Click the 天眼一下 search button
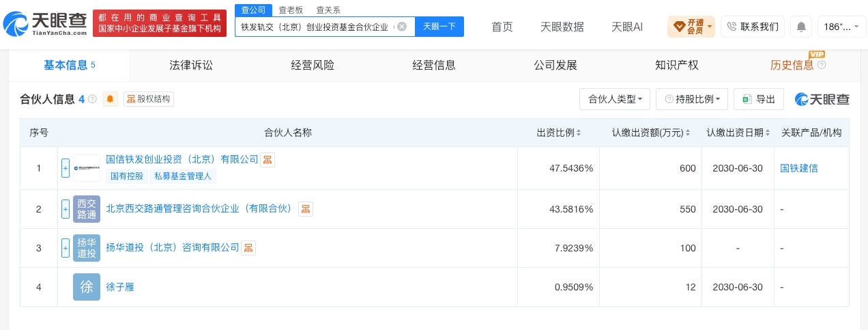The width and height of the screenshot is (868, 330). click(x=439, y=27)
